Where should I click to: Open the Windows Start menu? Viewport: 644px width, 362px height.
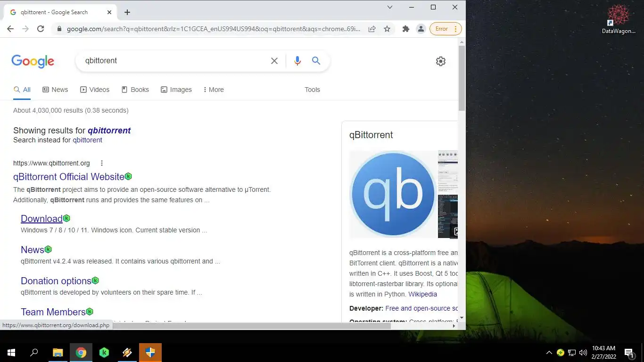(x=11, y=353)
